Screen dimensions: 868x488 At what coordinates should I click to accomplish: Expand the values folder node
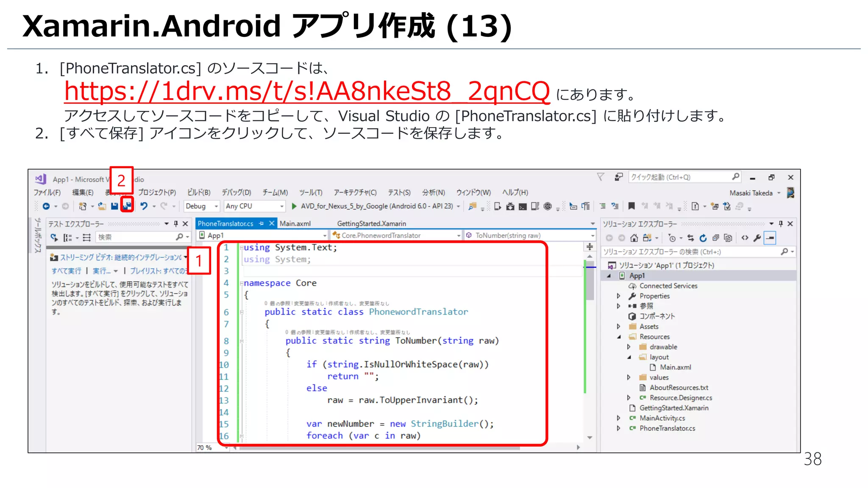629,377
